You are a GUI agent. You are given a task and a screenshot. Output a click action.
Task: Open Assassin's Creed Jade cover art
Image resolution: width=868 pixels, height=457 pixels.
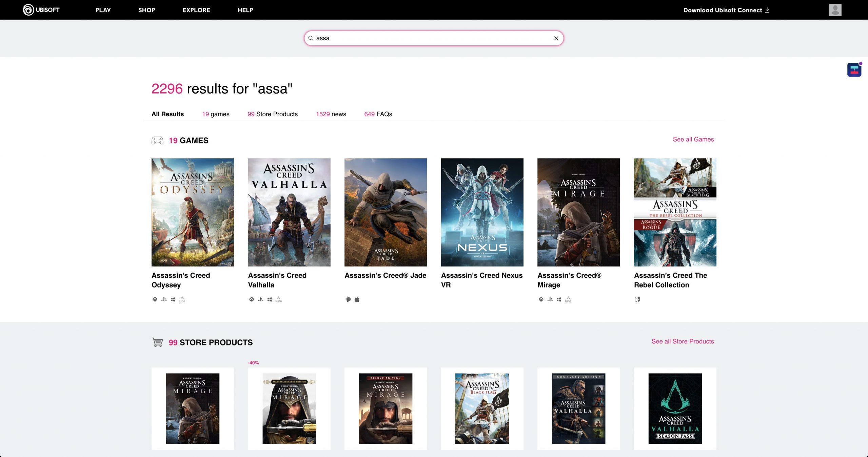click(x=386, y=212)
